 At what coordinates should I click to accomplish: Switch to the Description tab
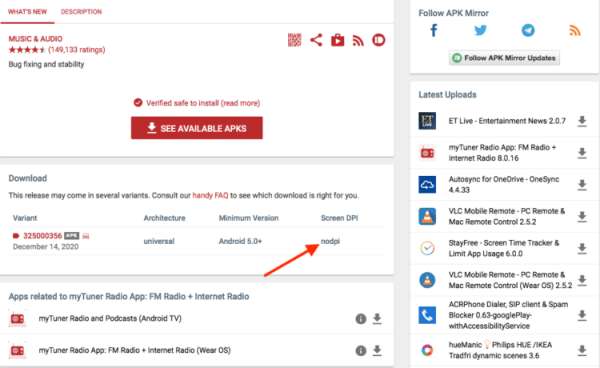81,12
